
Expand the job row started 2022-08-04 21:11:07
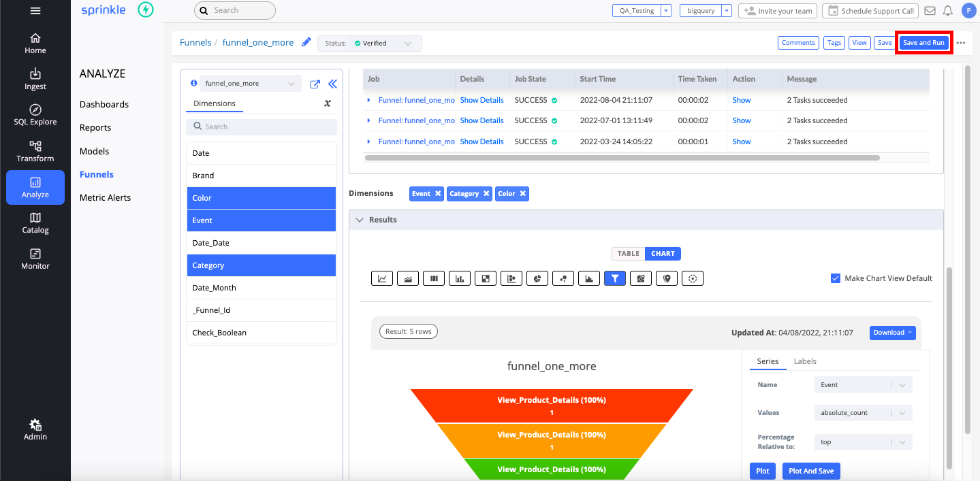pyautogui.click(x=368, y=100)
